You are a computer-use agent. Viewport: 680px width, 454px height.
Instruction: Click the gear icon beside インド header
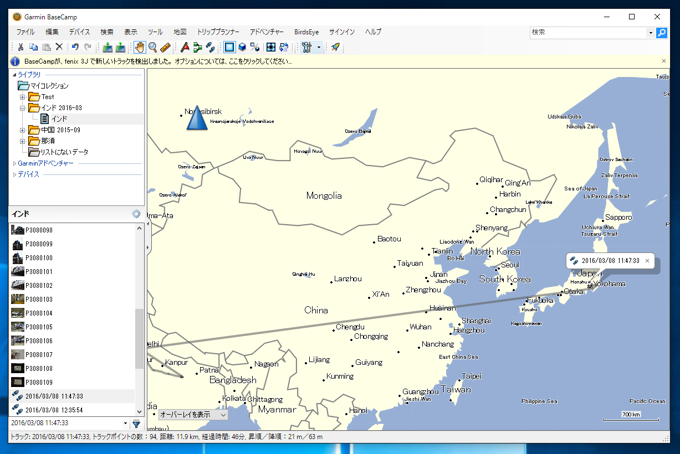click(136, 214)
